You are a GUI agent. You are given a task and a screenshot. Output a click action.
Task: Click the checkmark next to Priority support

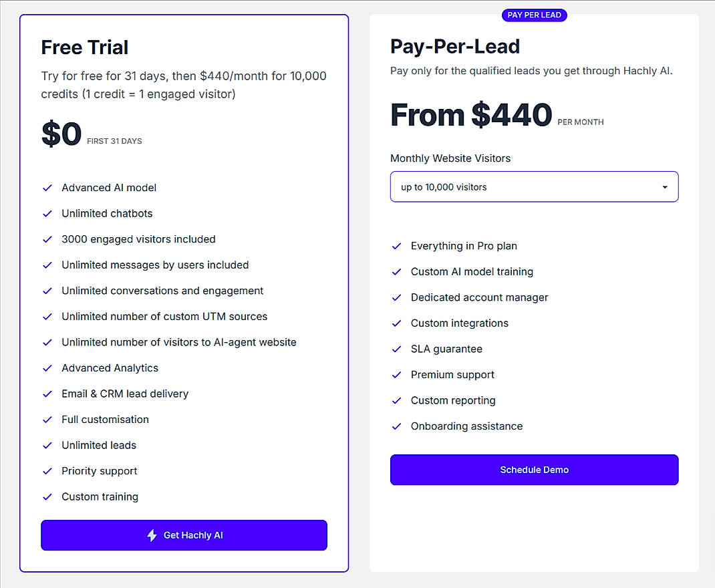coord(47,471)
